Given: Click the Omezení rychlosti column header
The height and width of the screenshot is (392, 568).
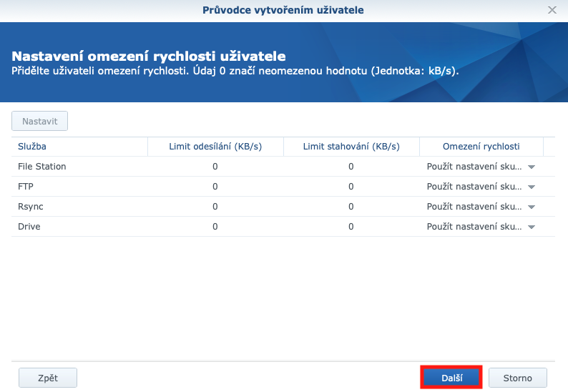Looking at the screenshot, I should tap(481, 147).
